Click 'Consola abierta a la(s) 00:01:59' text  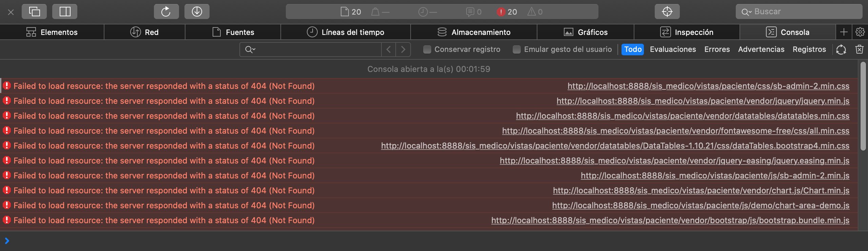[429, 69]
